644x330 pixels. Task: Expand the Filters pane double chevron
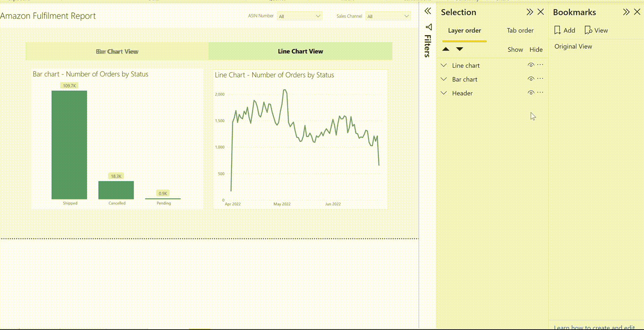coord(428,11)
